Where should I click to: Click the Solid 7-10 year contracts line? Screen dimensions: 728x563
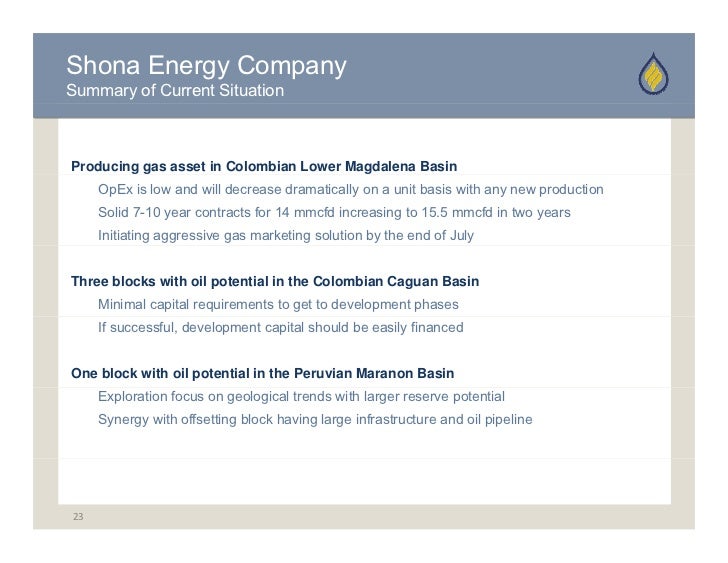(x=334, y=212)
